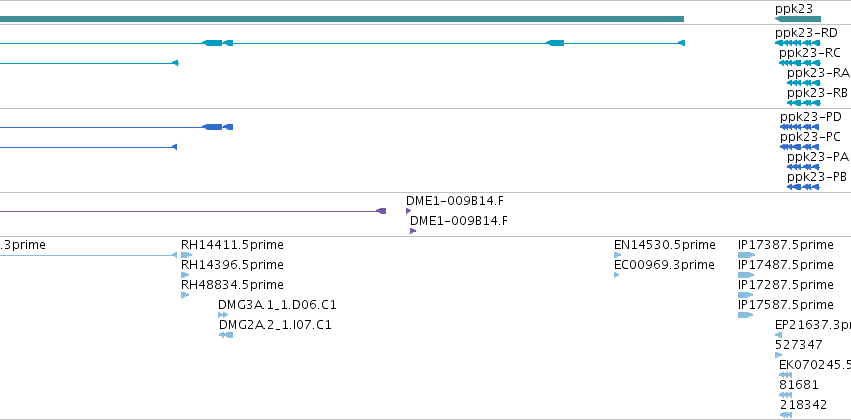Click the DMG2A.2_1.I07.C1 label
851x420 pixels.
pos(275,326)
